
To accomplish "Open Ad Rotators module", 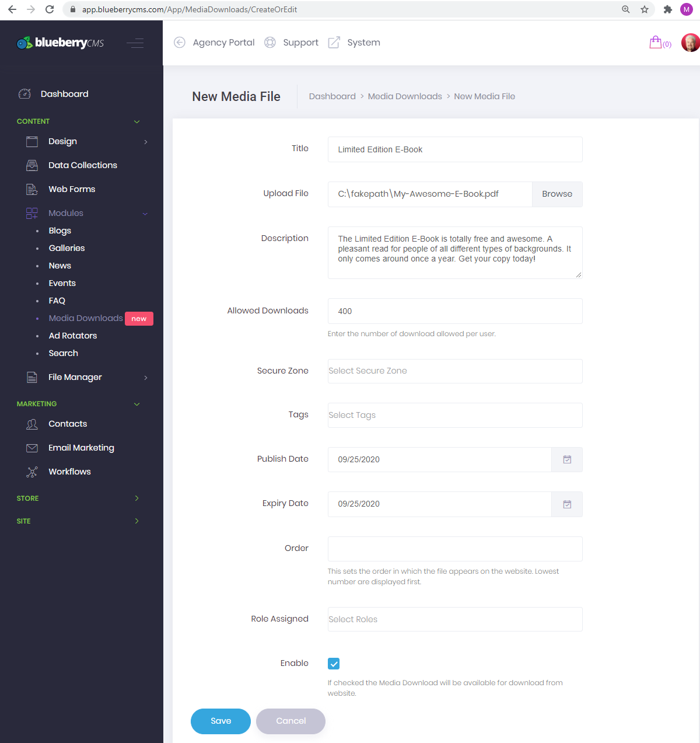I will [73, 336].
